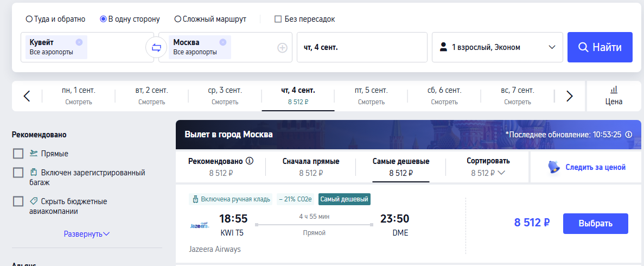Open the Цена price chart icon
The width and height of the screenshot is (644, 266).
point(614,96)
